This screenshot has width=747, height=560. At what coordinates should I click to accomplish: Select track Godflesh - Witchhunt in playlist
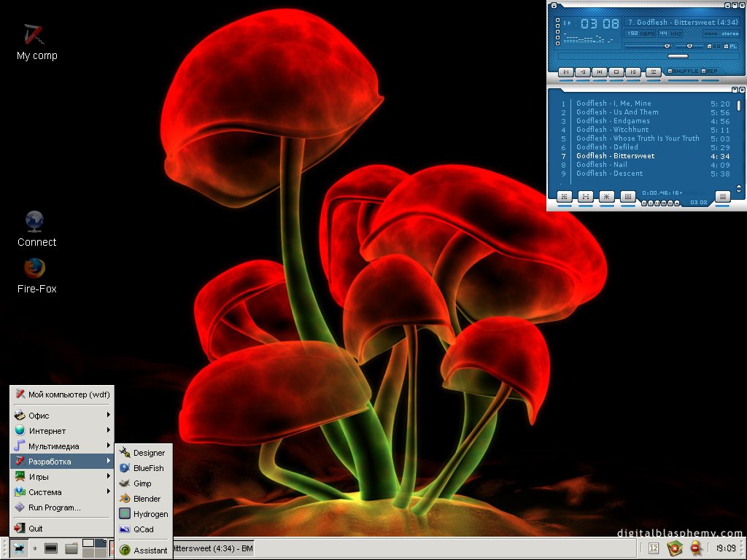[x=612, y=130]
